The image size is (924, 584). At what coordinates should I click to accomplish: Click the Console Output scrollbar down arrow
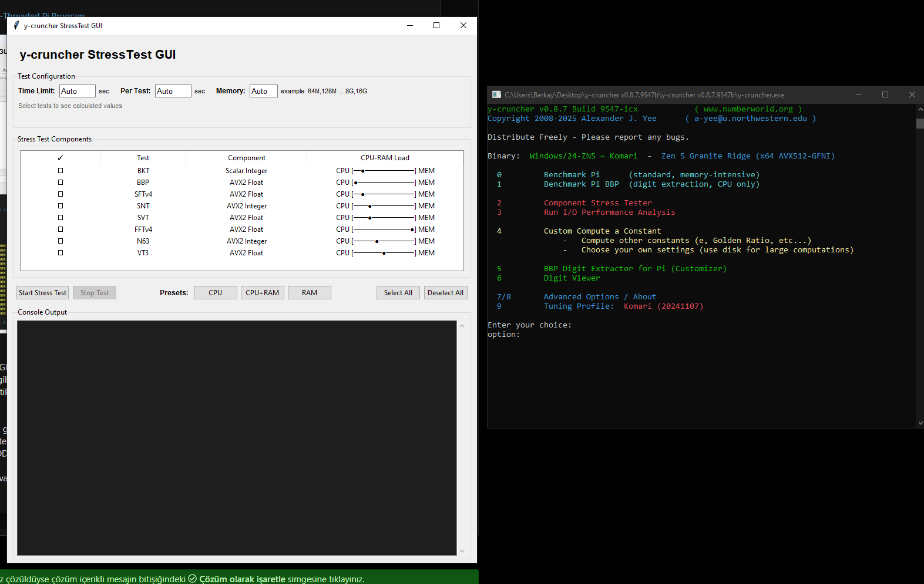click(x=462, y=551)
